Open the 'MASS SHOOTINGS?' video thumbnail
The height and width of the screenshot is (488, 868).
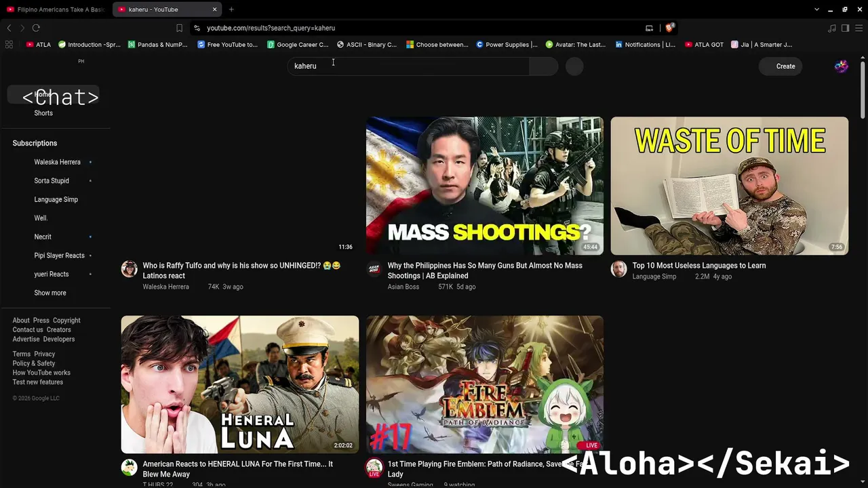click(485, 186)
